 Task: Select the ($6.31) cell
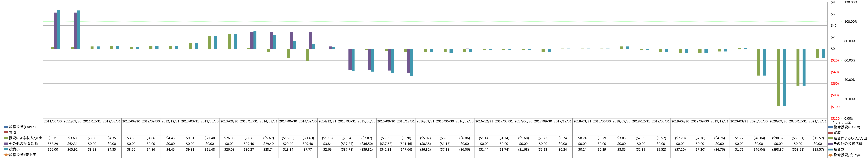pyautogui.click(x=426, y=149)
